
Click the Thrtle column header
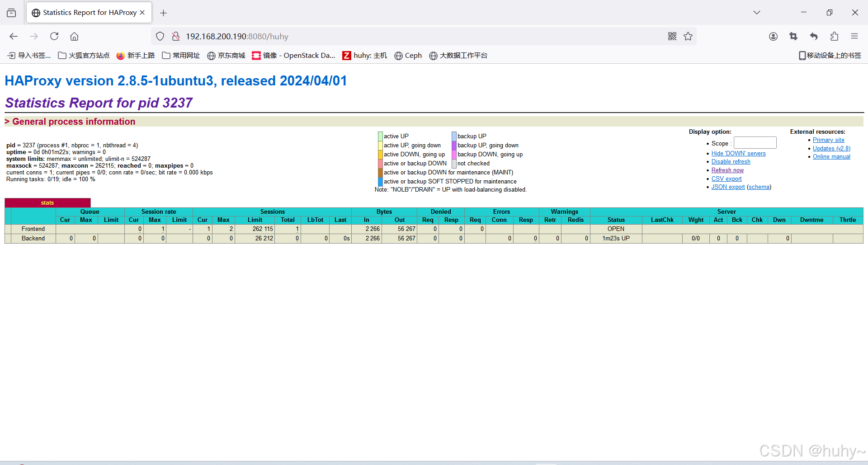pyautogui.click(x=848, y=220)
